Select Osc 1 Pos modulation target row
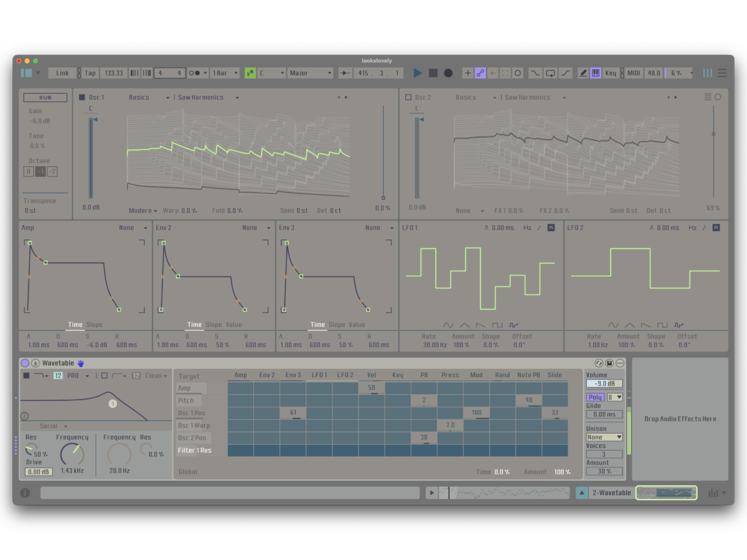Screen dimensions: 747x560 click(192, 413)
